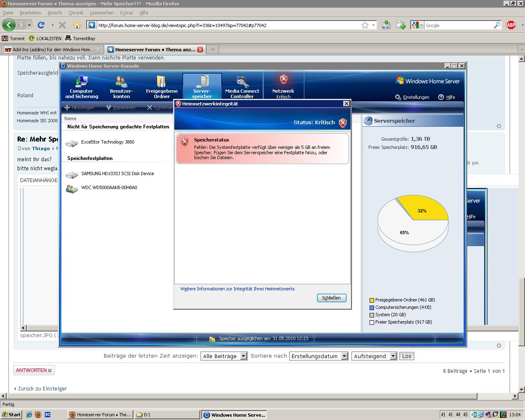The height and width of the screenshot is (420, 525).
Task: Click Firefox home button
Action: click(77, 25)
